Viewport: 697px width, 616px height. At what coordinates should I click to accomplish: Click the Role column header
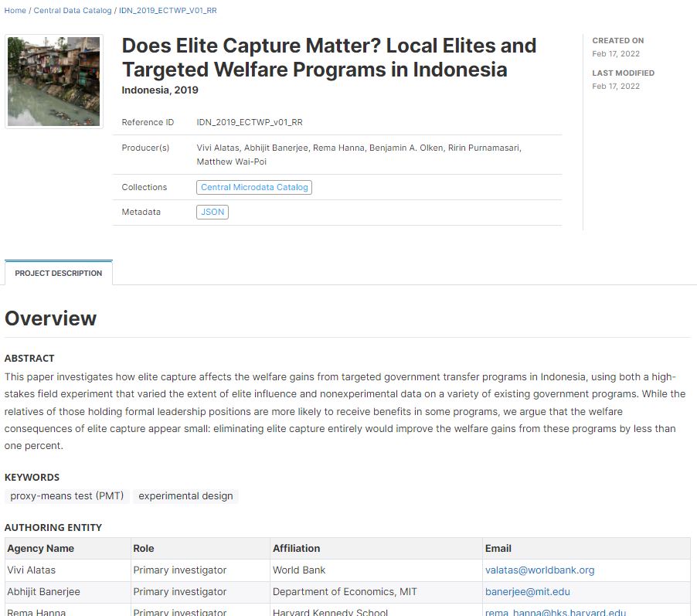144,549
